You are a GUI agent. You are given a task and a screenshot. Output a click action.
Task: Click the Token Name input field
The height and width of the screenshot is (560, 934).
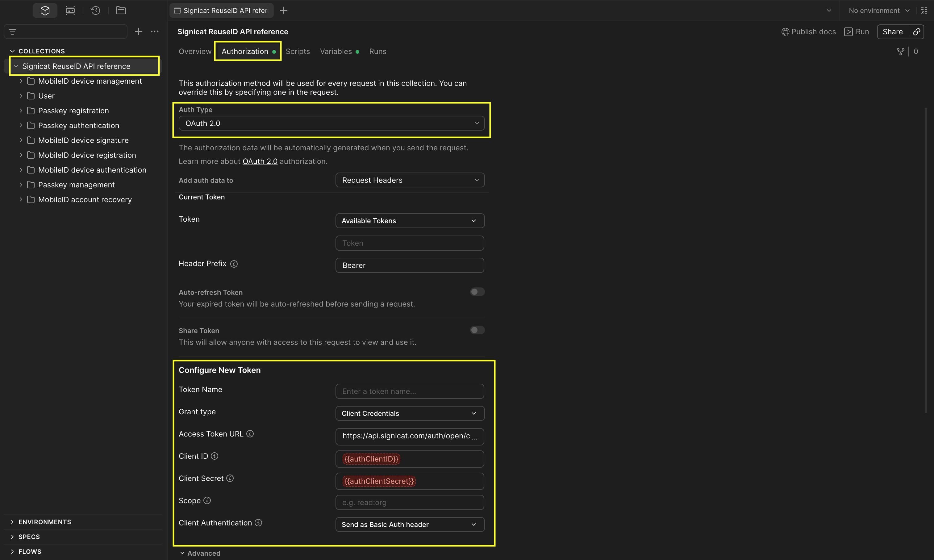pyautogui.click(x=410, y=391)
